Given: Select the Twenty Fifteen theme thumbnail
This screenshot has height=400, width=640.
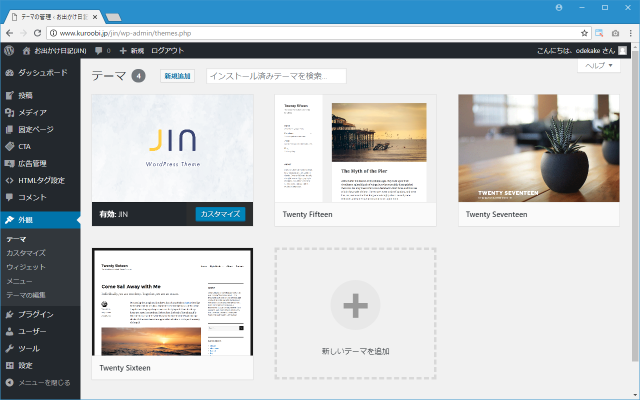Looking at the screenshot, I should tap(355, 149).
